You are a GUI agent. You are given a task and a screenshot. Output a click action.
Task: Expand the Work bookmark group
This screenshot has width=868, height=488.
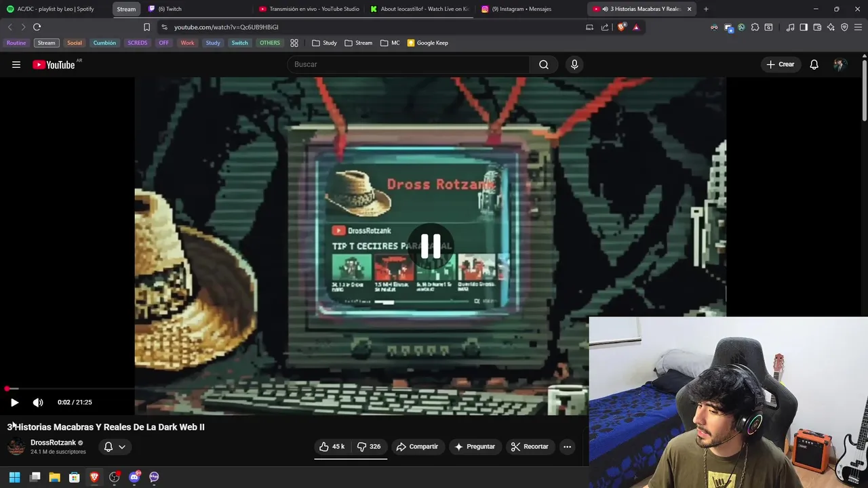coord(187,43)
